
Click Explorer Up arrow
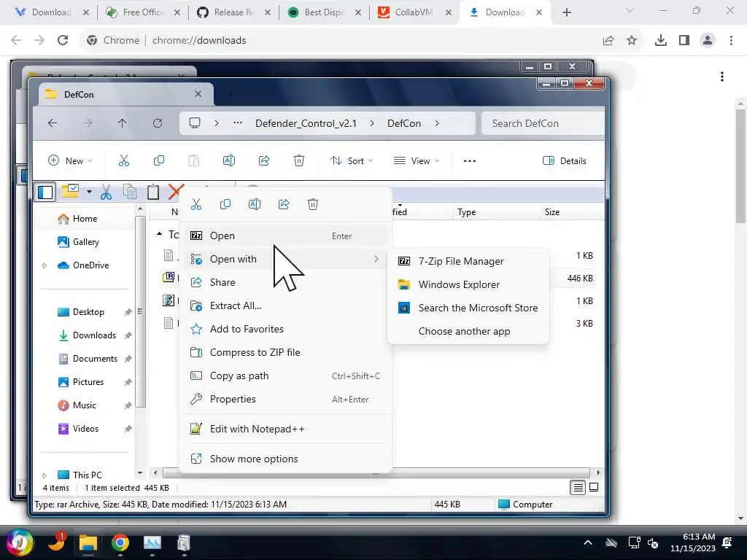(122, 123)
